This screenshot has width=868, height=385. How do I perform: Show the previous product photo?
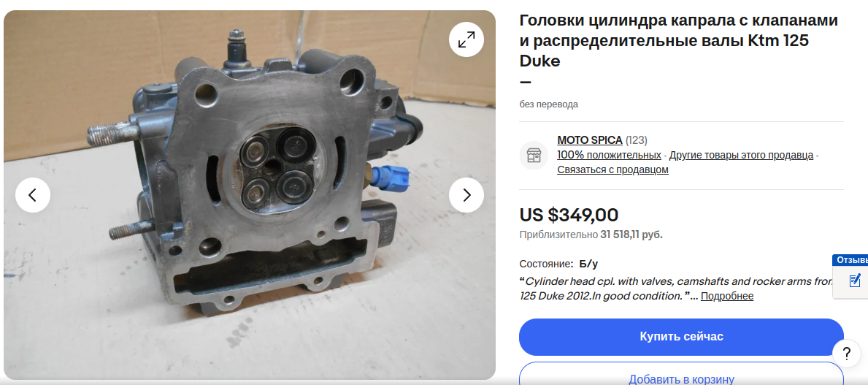tap(33, 195)
